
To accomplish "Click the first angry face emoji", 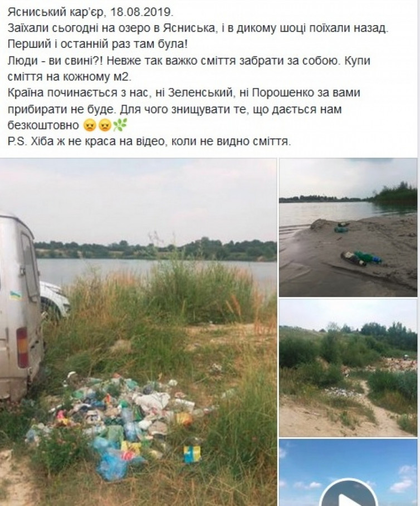I will (90, 125).
